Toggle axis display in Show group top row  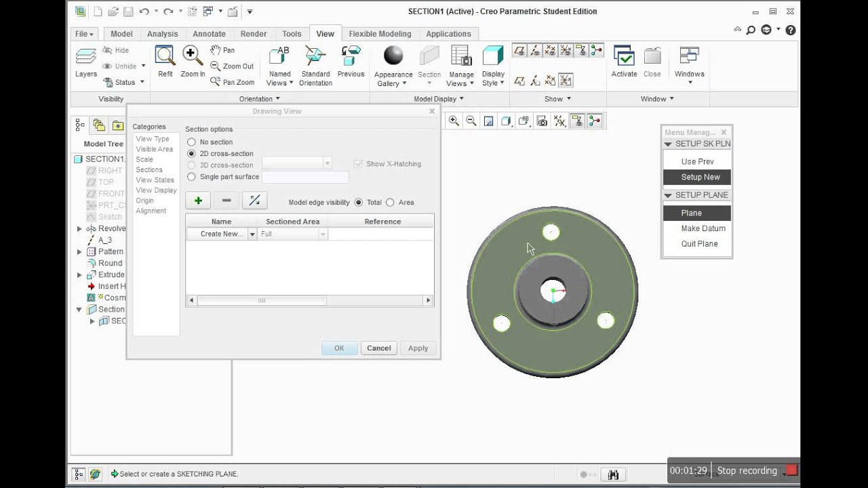point(535,50)
